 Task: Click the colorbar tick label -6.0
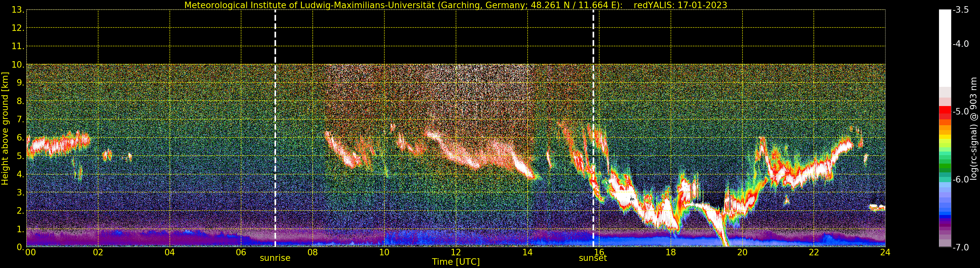coord(960,180)
